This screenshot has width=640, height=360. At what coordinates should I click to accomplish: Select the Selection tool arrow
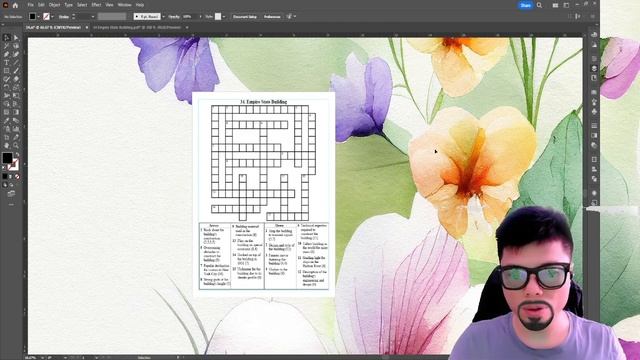pyautogui.click(x=7, y=38)
